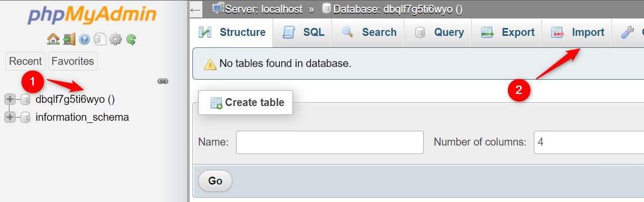
Task: Expand the dbqlf7g5ti6wyo database node
Action: (x=9, y=99)
